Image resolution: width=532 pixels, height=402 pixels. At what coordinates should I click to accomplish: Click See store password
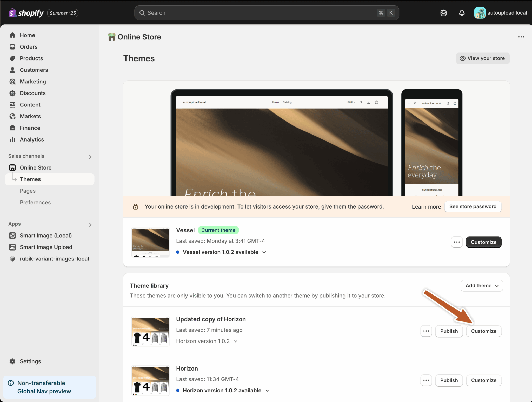(x=473, y=206)
